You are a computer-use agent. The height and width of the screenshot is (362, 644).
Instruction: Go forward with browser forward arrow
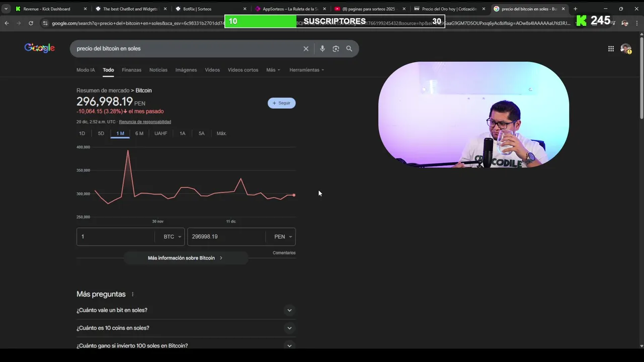point(19,23)
